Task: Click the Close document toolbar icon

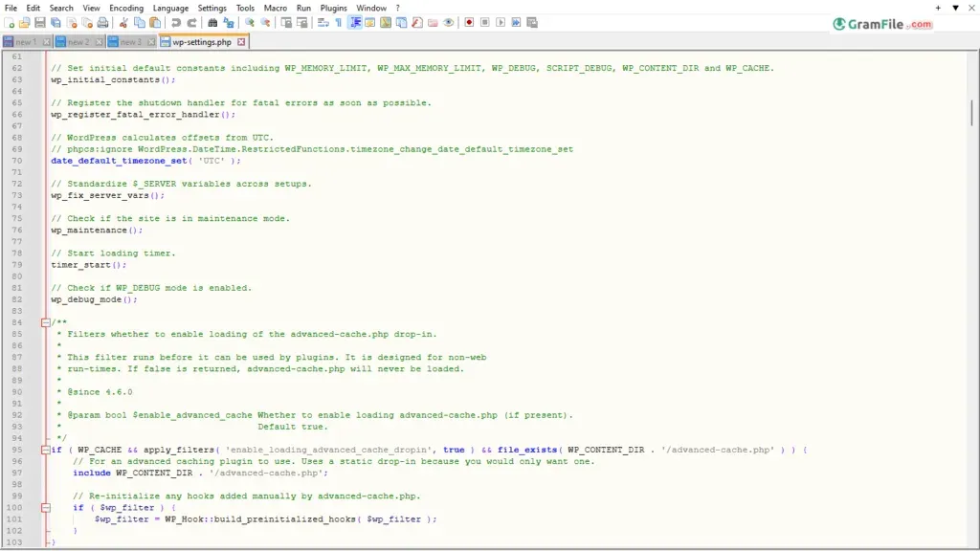Action: pyautogui.click(x=71, y=23)
